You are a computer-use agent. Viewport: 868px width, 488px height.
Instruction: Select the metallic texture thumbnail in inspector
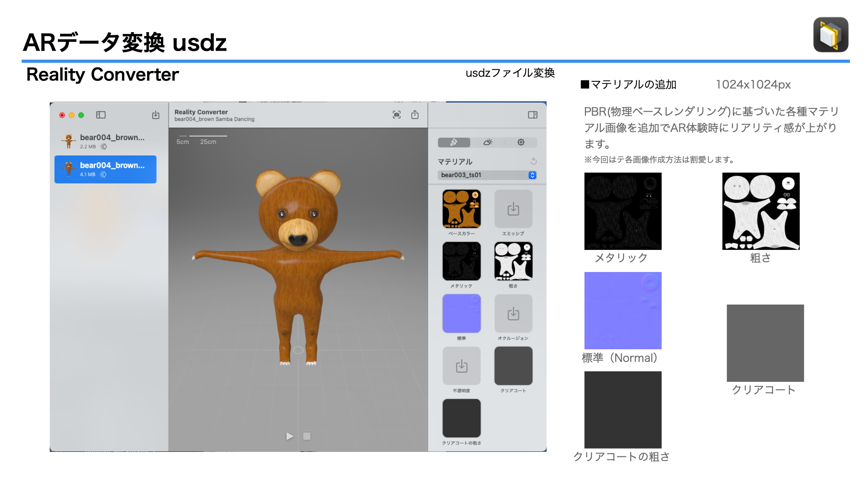(x=462, y=261)
